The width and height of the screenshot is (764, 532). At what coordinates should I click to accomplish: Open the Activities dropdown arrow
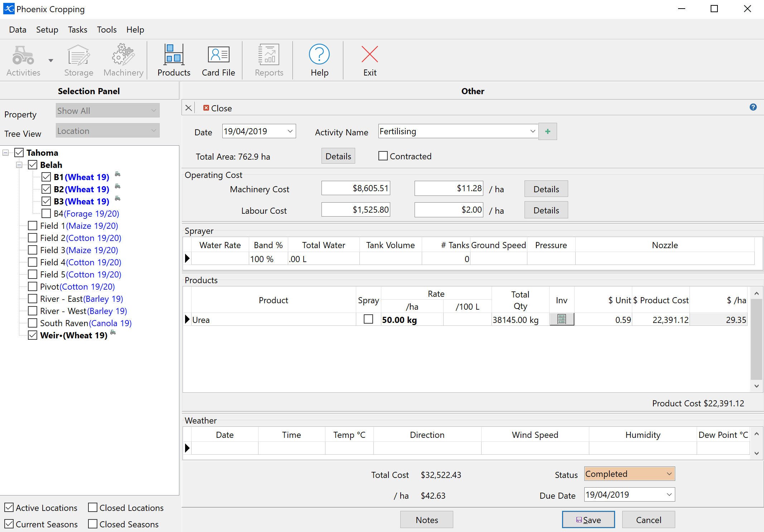[51, 61]
